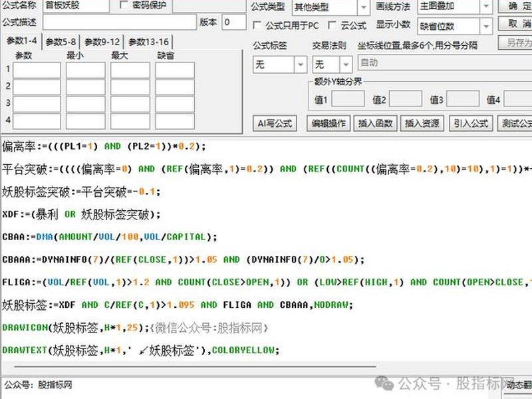
Task: Open the AI写公式 tool
Action: click(x=275, y=123)
